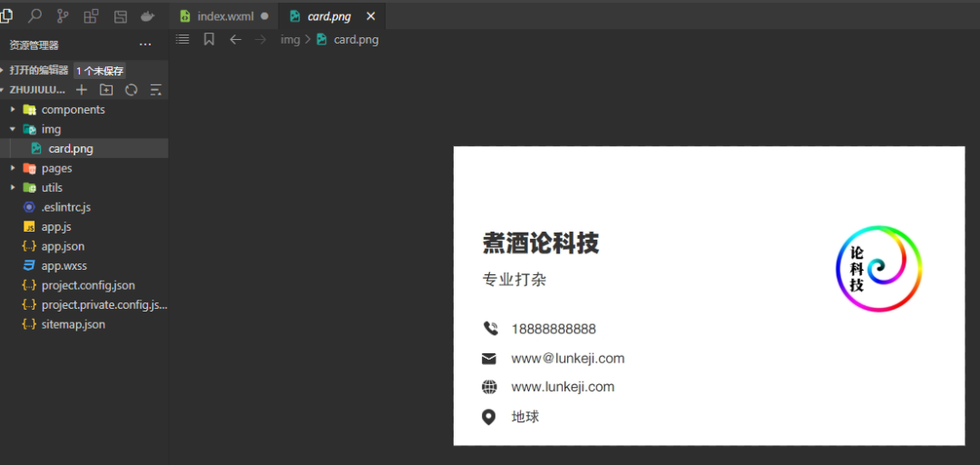
Task: Open the Explorer files icon
Action: (5, 16)
